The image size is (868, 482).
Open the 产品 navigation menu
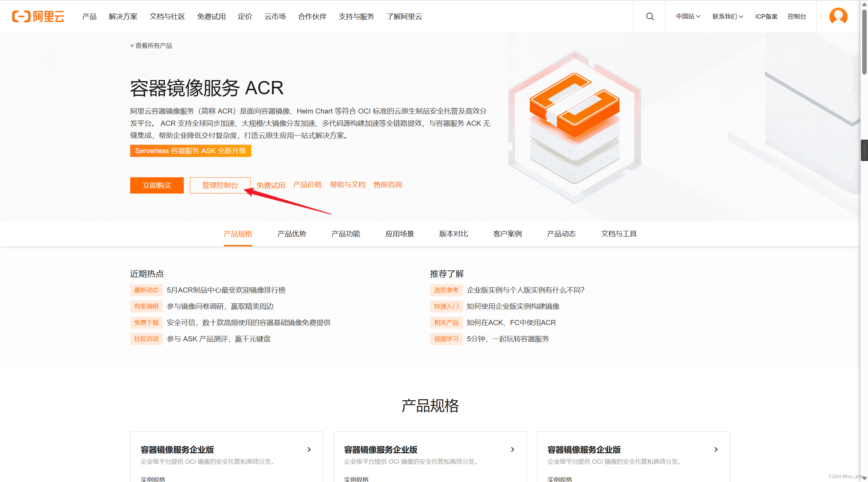click(89, 16)
